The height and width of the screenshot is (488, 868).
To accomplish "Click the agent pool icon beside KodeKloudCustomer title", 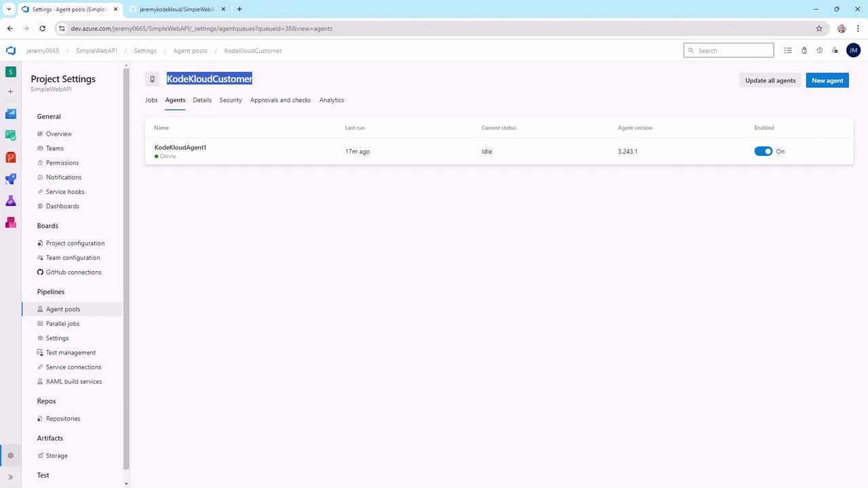I will pyautogui.click(x=152, y=79).
